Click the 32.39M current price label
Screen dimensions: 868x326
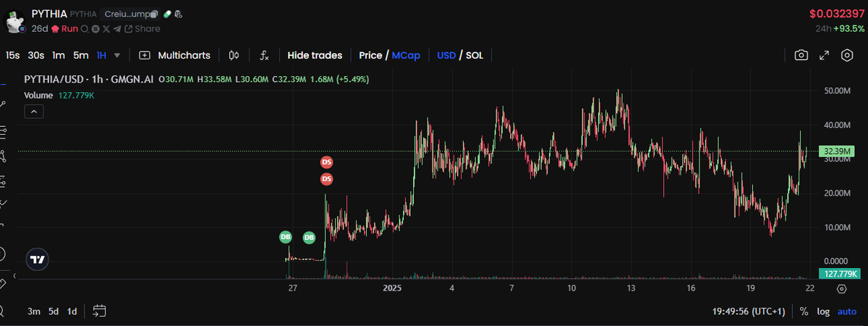tap(838, 151)
